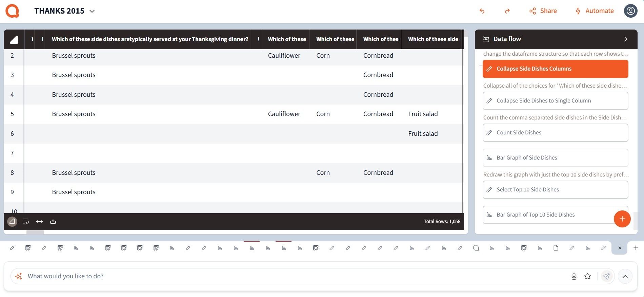Click the redo arrow in header
The width and height of the screenshot is (644, 297).
point(507,11)
